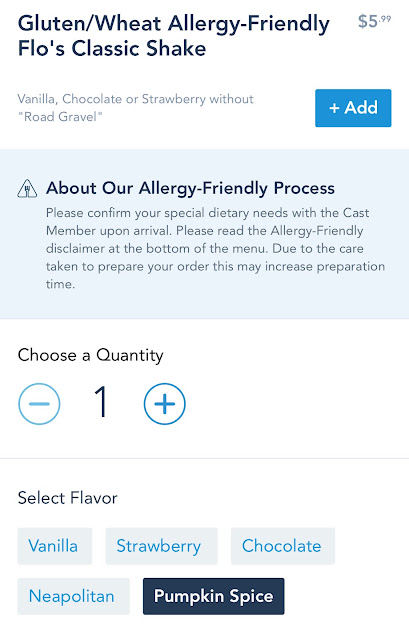
Task: Choose the Chocolate flavor option
Action: click(283, 546)
